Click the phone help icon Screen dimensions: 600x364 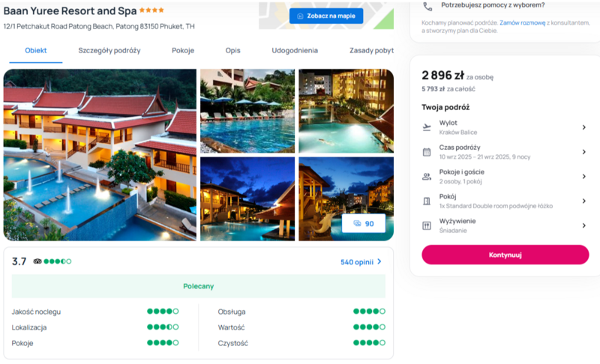427,7
